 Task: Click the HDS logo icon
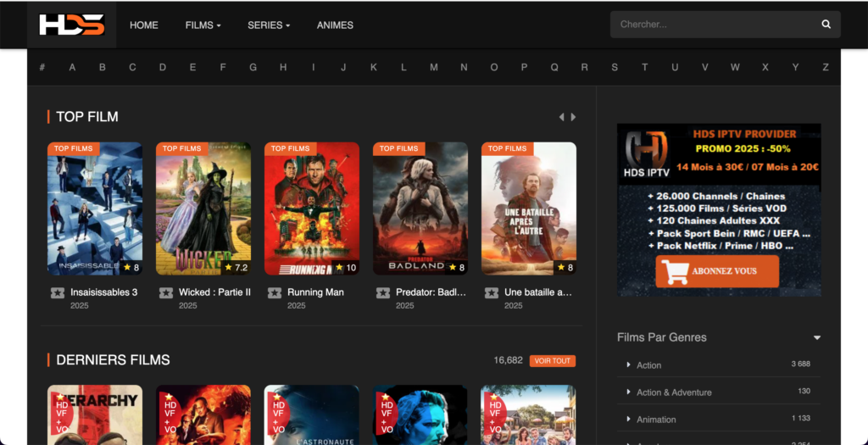point(71,25)
